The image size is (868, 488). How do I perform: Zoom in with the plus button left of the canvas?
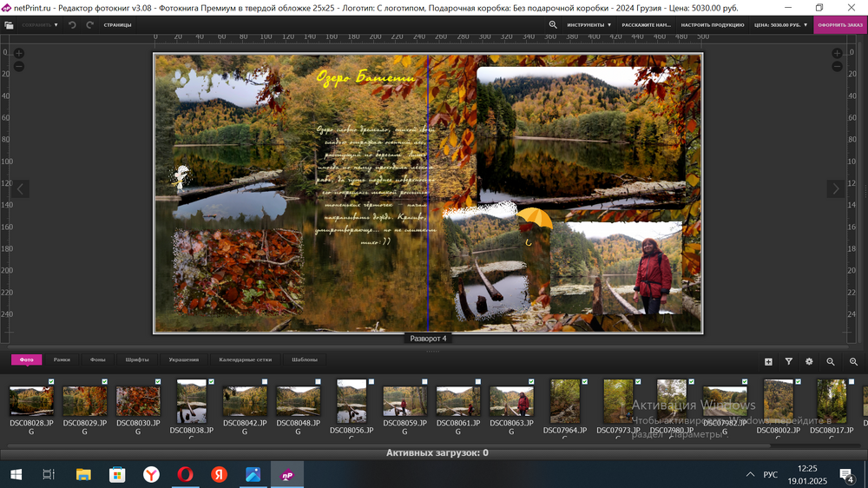coord(19,54)
